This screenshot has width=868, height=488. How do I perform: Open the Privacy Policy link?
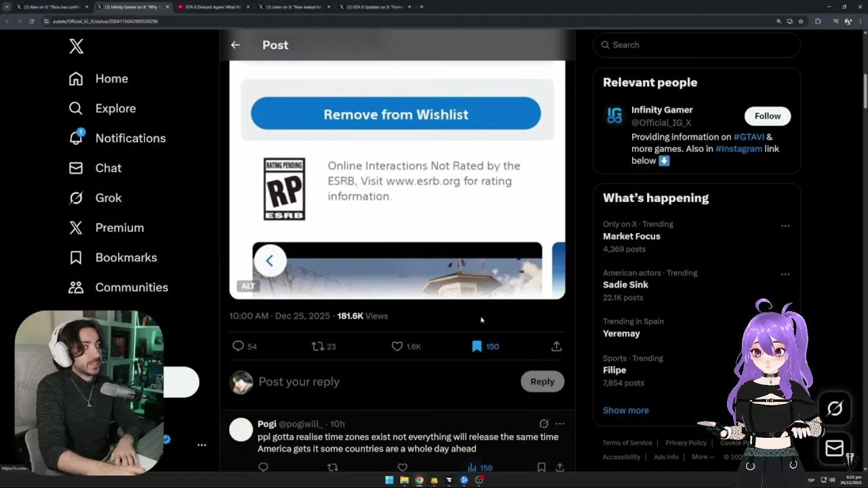(x=686, y=443)
